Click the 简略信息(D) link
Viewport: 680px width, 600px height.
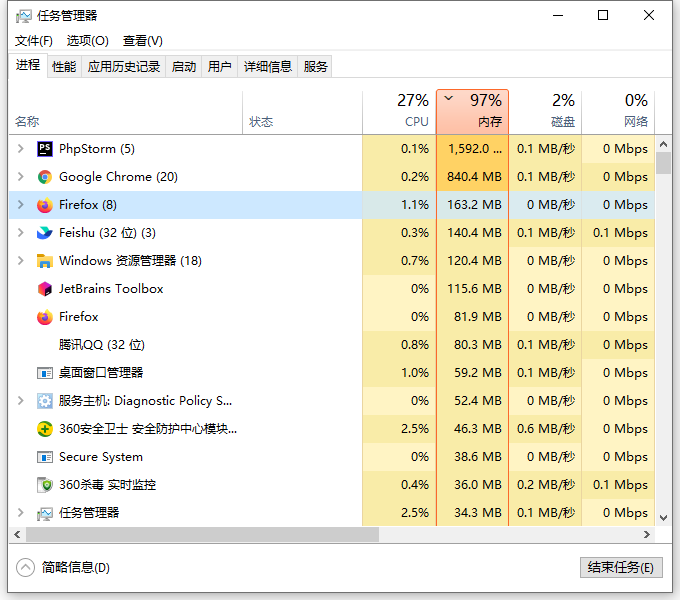(75, 567)
